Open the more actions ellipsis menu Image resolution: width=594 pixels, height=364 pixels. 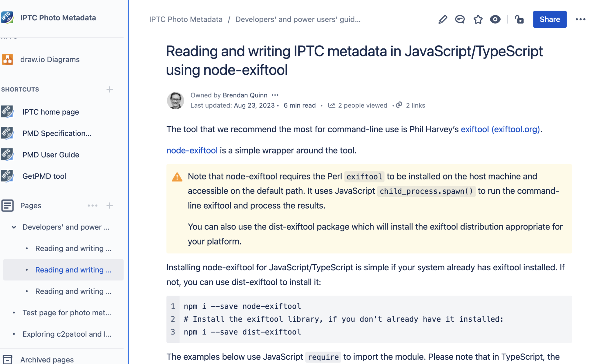[x=581, y=19]
